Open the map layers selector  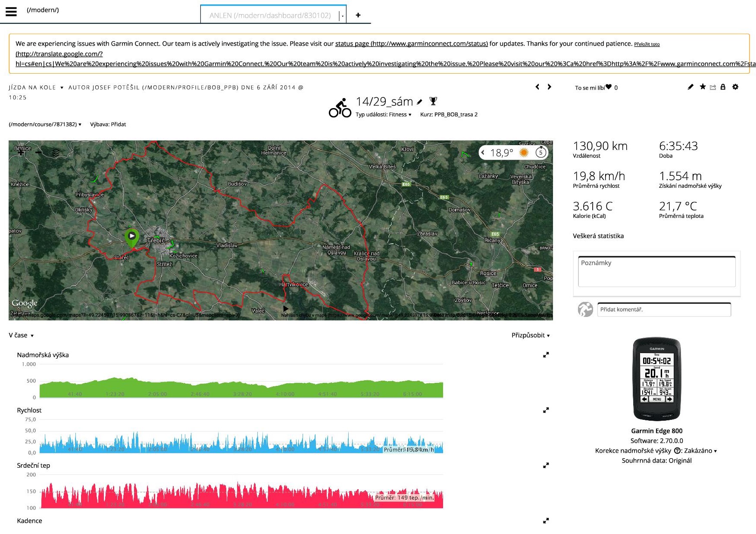[56, 153]
